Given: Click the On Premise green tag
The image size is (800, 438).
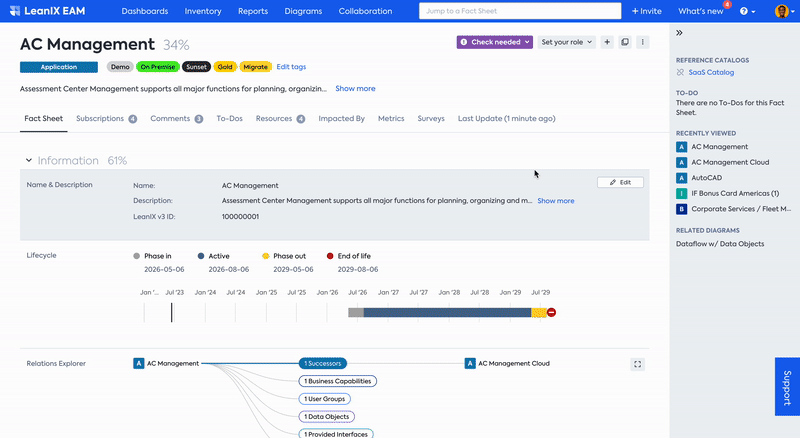Looking at the screenshot, I should pos(158,67).
